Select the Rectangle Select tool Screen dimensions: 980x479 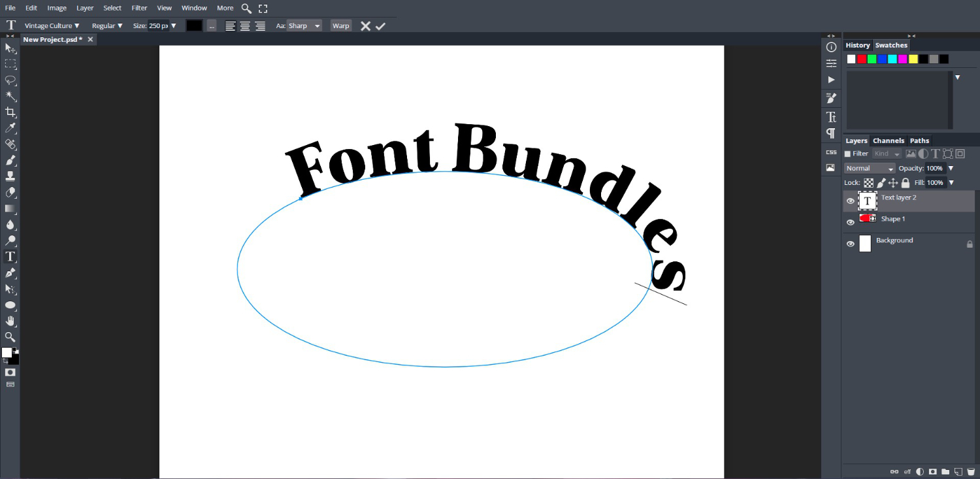pyautogui.click(x=10, y=64)
